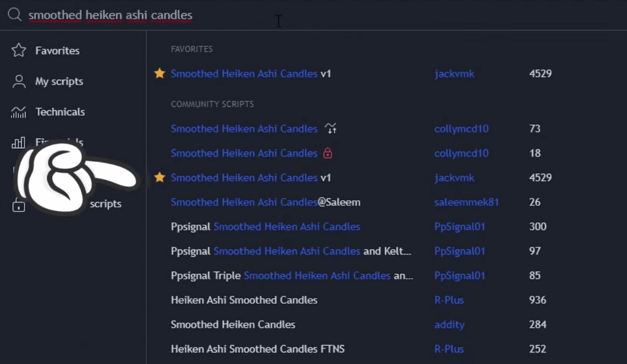This screenshot has height=364, width=627.
Task: Click the Financials bar chart icon
Action: 18,142
